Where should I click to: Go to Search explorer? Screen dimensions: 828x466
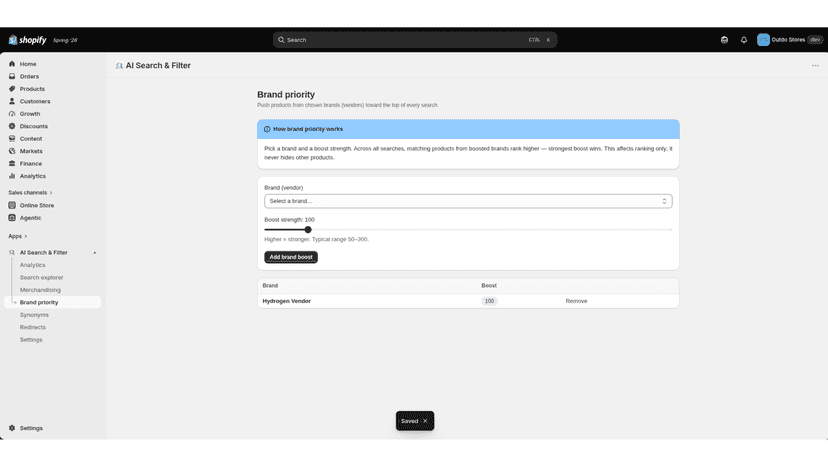click(x=41, y=277)
